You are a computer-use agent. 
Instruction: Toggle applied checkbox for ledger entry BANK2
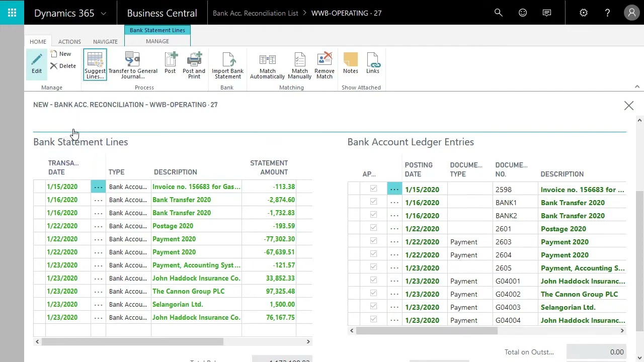click(373, 215)
